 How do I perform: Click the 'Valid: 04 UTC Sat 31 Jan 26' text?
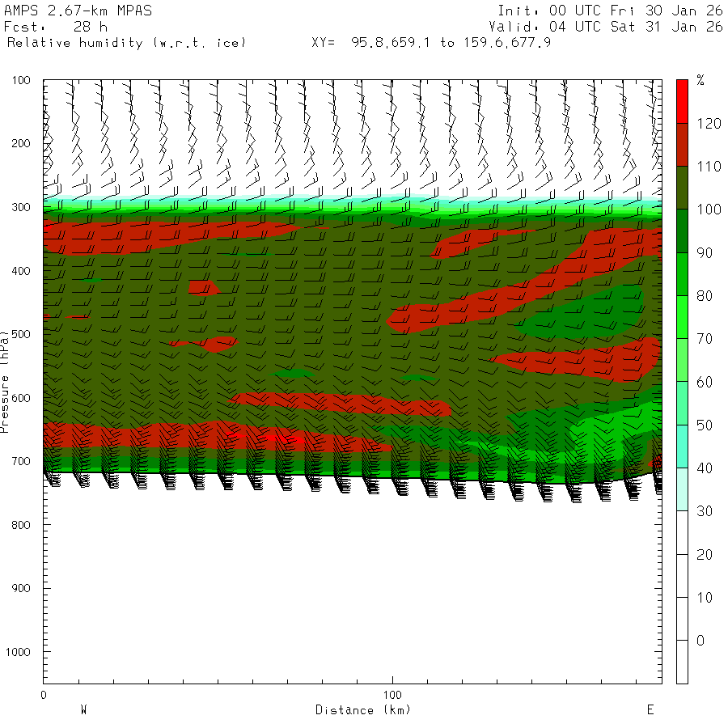tap(605, 27)
